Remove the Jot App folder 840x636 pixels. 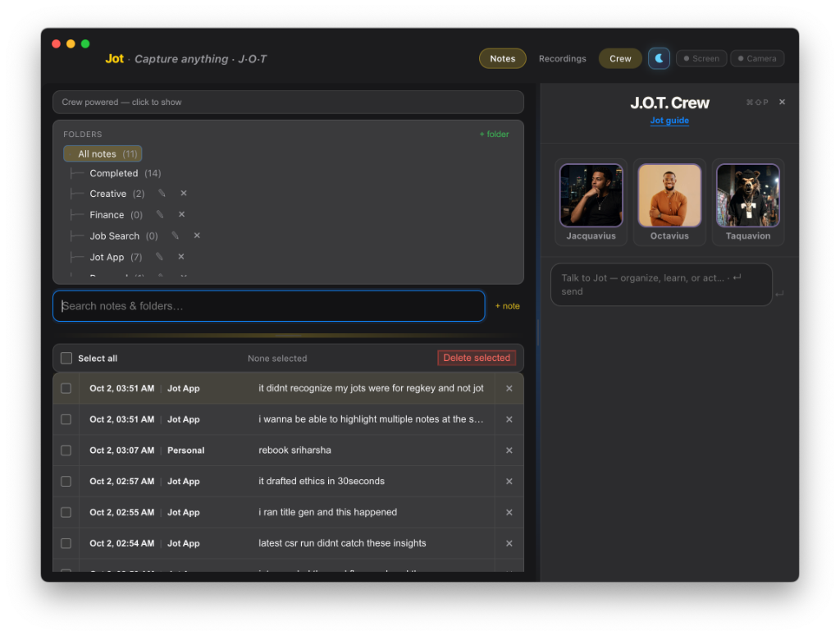(181, 257)
